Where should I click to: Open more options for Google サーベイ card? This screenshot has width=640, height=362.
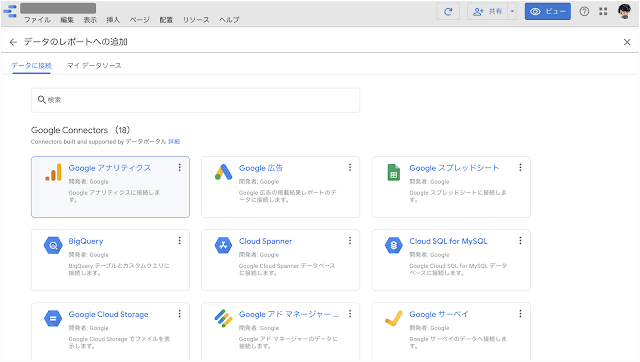tap(520, 313)
